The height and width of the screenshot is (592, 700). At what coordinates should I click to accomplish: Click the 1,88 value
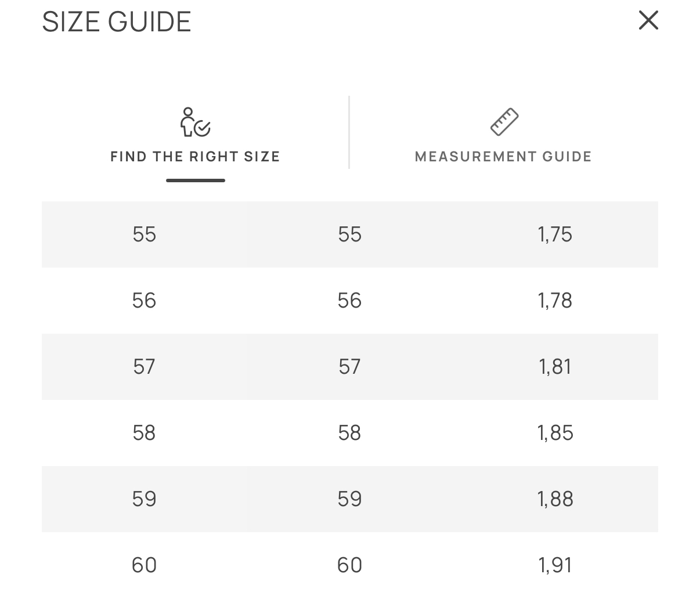click(555, 499)
